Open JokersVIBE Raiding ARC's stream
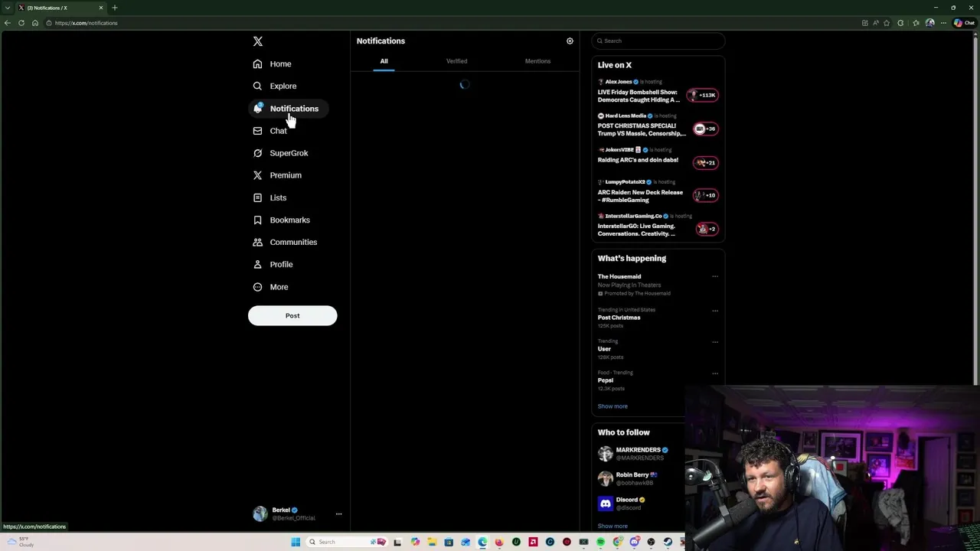The image size is (980, 551). (x=658, y=159)
